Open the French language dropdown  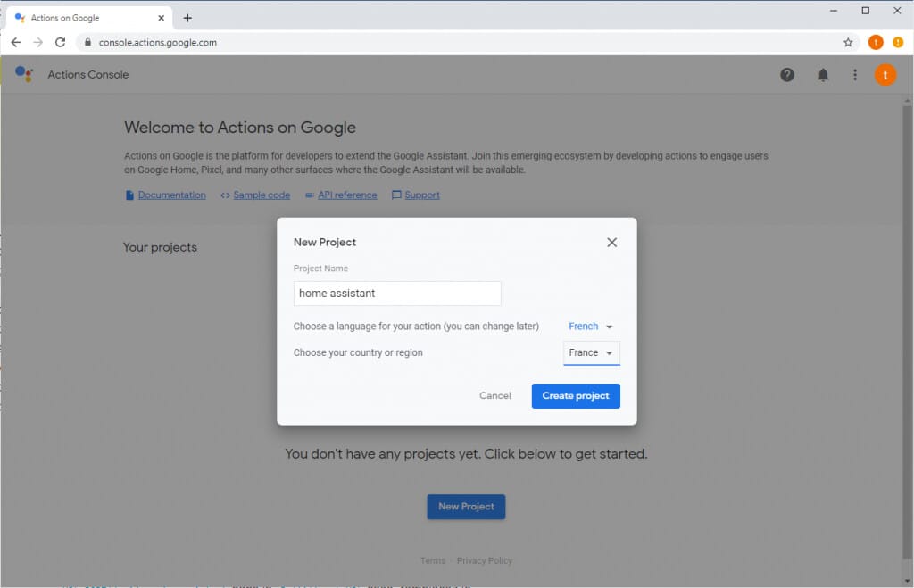pos(591,327)
